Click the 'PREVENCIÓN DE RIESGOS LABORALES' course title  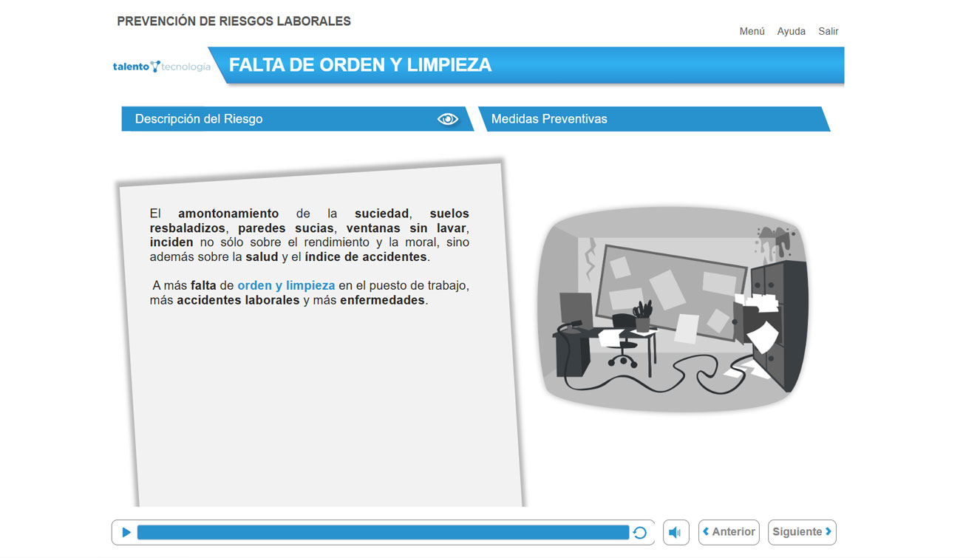234,21
